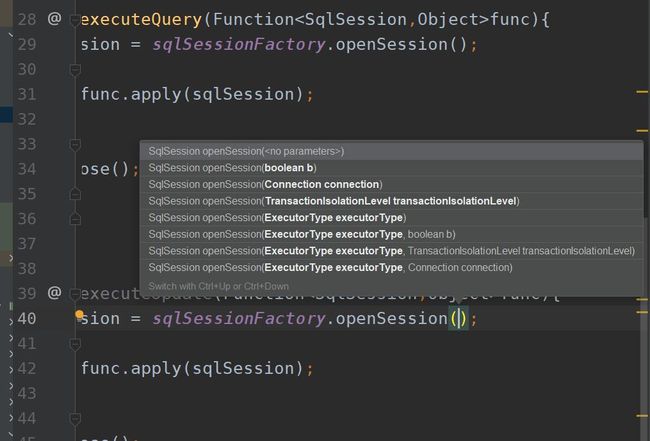
Task: Choose the openSession(boolean b) overload
Action: pyautogui.click(x=232, y=168)
